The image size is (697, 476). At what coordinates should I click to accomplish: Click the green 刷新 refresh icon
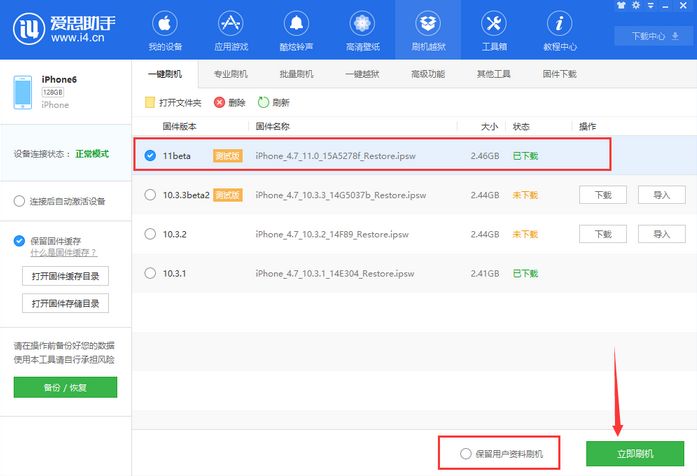tap(263, 102)
